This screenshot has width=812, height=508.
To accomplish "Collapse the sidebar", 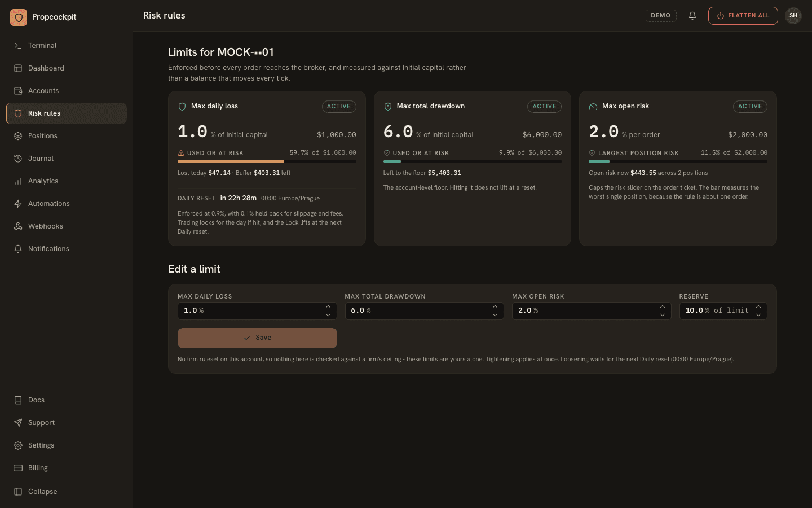I will click(x=66, y=492).
